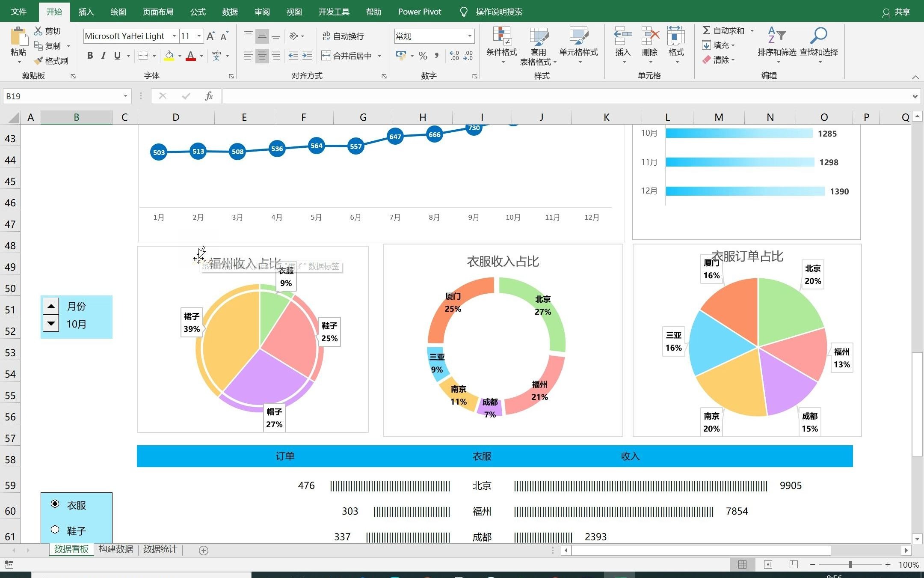Switch to the 数据 ribbon tab
The width and height of the screenshot is (924, 578).
pyautogui.click(x=230, y=12)
